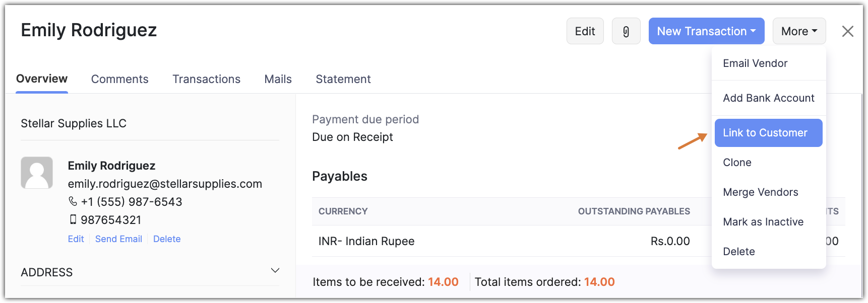Click the paperclip attachment icon

(x=626, y=31)
